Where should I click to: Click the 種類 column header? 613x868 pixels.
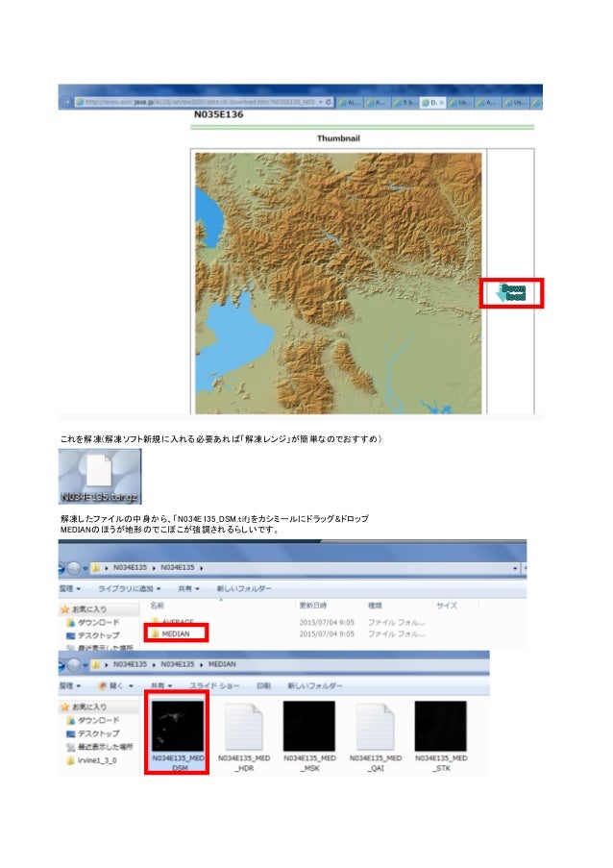point(375,606)
